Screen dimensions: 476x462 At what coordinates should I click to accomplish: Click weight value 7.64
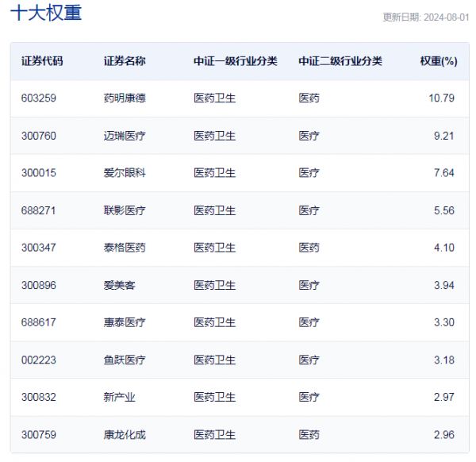pyautogui.click(x=443, y=173)
